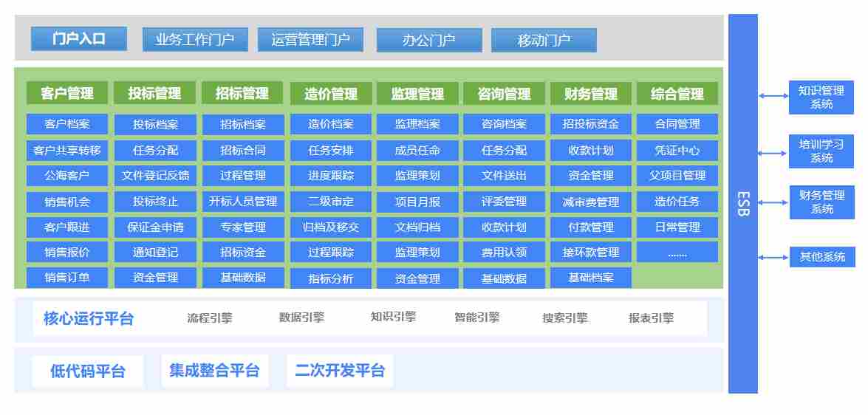This screenshot has height=415, width=868.
Task: Click the 知识管理系统 external system box
Action: click(821, 97)
